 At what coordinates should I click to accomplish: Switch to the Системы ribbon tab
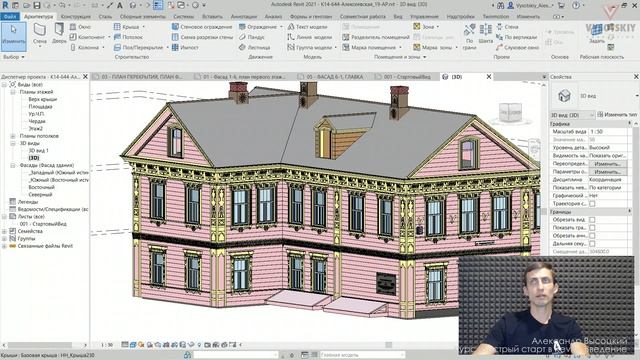point(183,16)
